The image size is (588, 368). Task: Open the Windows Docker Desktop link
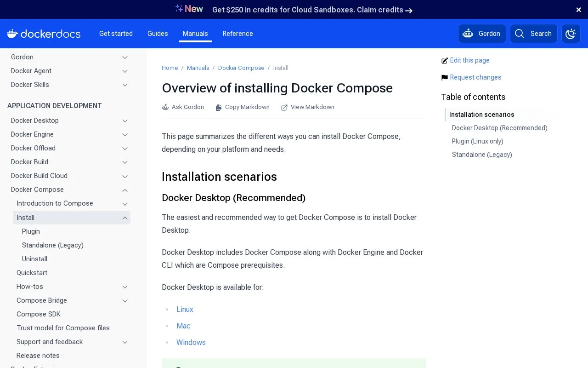191,343
